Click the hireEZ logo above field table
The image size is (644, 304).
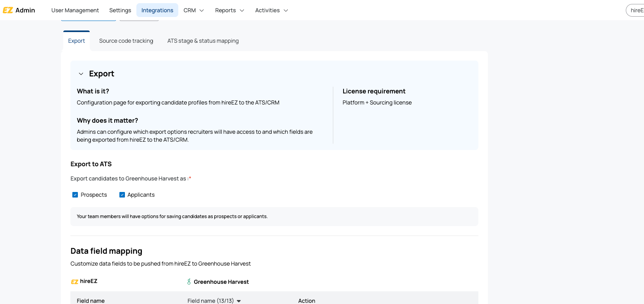(84, 281)
